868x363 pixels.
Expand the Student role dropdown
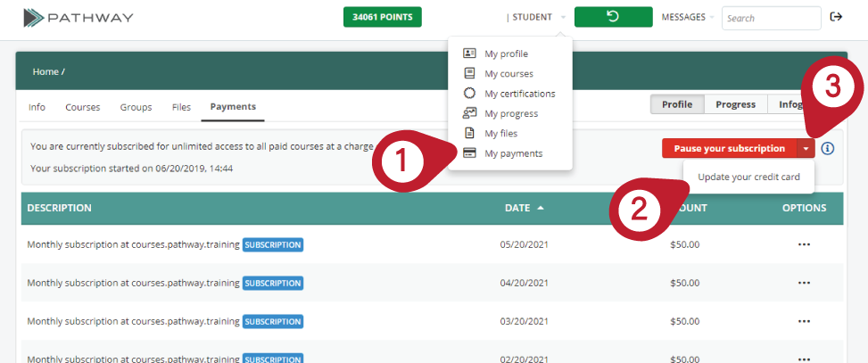point(535,17)
